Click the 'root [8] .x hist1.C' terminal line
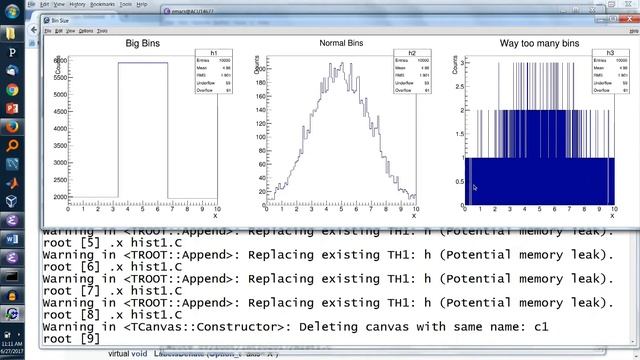The width and height of the screenshot is (640, 360). 112,315
